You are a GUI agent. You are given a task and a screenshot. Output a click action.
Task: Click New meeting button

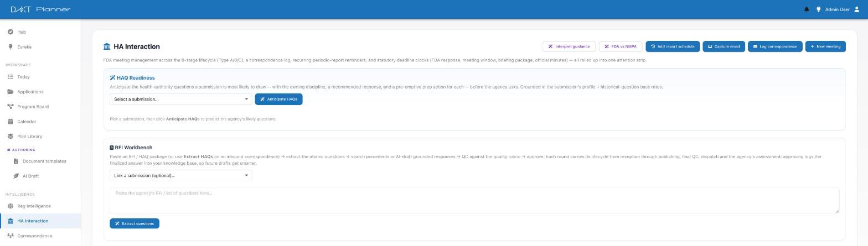[x=825, y=46]
